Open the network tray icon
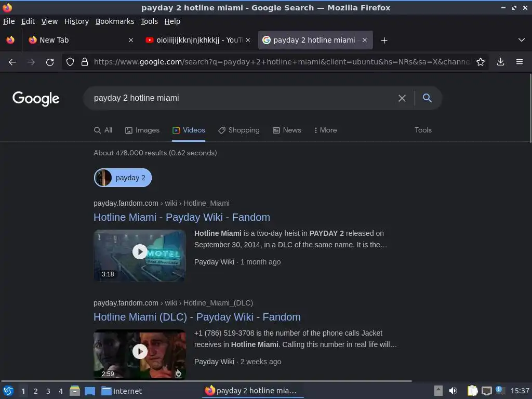This screenshot has width=532, height=399. click(x=486, y=391)
